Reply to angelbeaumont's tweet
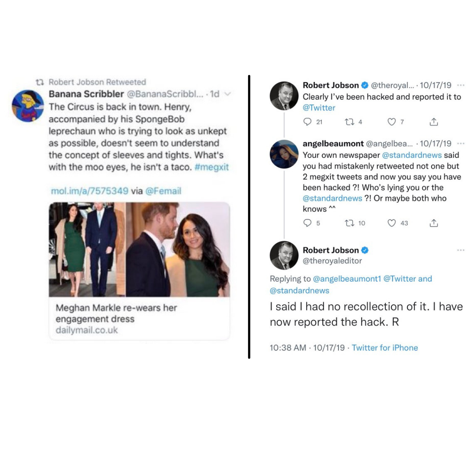This screenshot has width=476, height=476. coord(308,223)
